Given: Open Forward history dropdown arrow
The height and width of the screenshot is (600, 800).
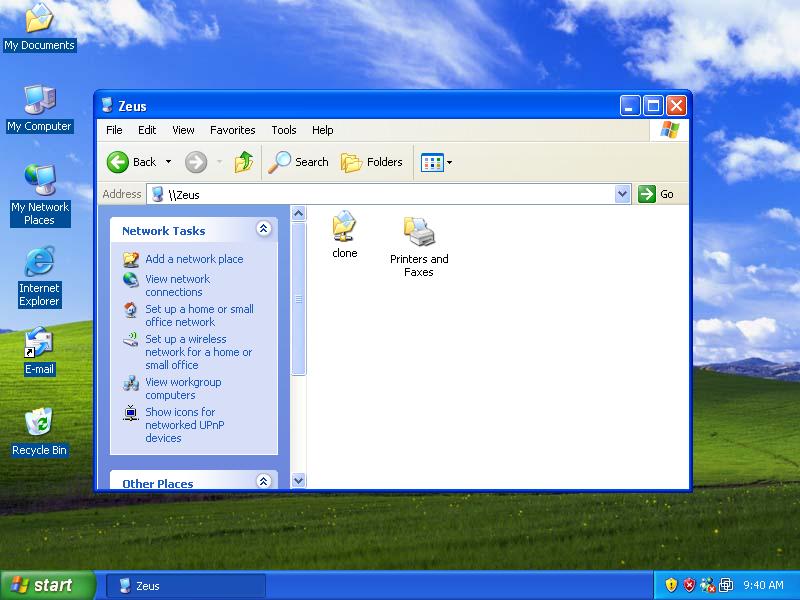Looking at the screenshot, I should (x=219, y=162).
